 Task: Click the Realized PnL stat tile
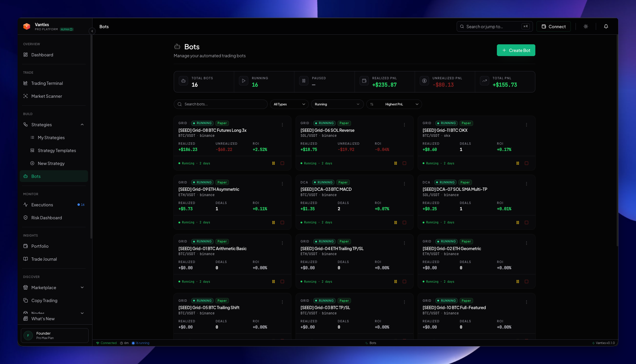[x=384, y=82]
